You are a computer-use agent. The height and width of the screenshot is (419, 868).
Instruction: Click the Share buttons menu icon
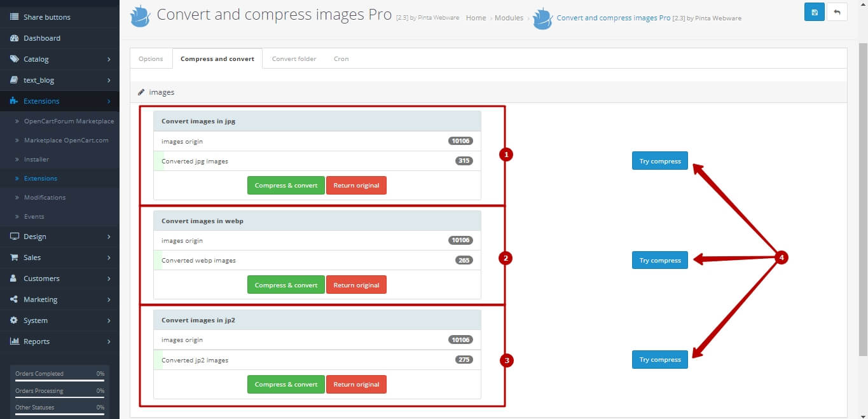point(14,17)
